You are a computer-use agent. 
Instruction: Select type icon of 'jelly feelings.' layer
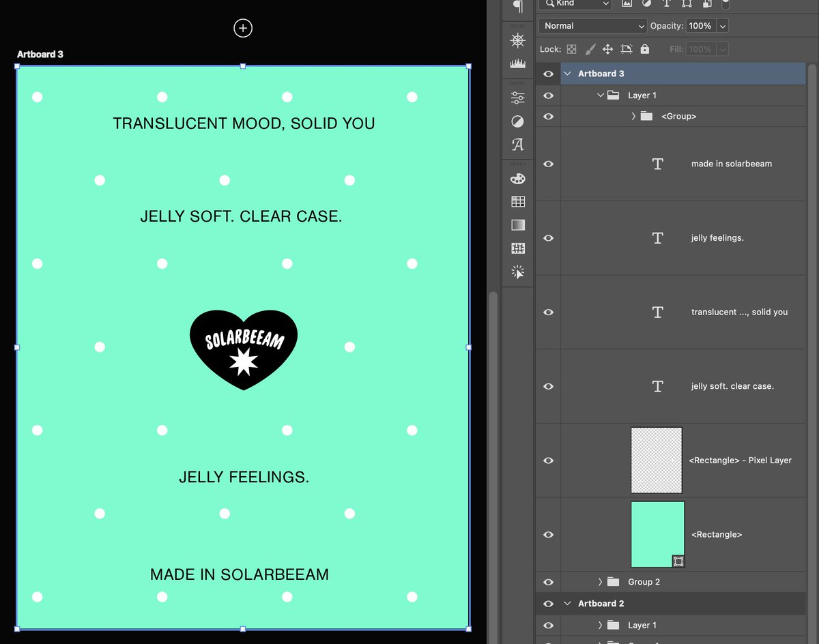tap(657, 238)
